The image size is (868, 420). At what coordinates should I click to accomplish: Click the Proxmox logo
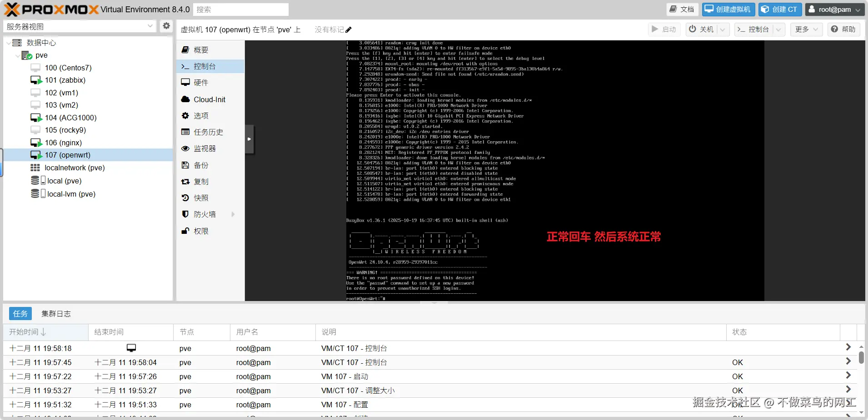click(x=51, y=9)
